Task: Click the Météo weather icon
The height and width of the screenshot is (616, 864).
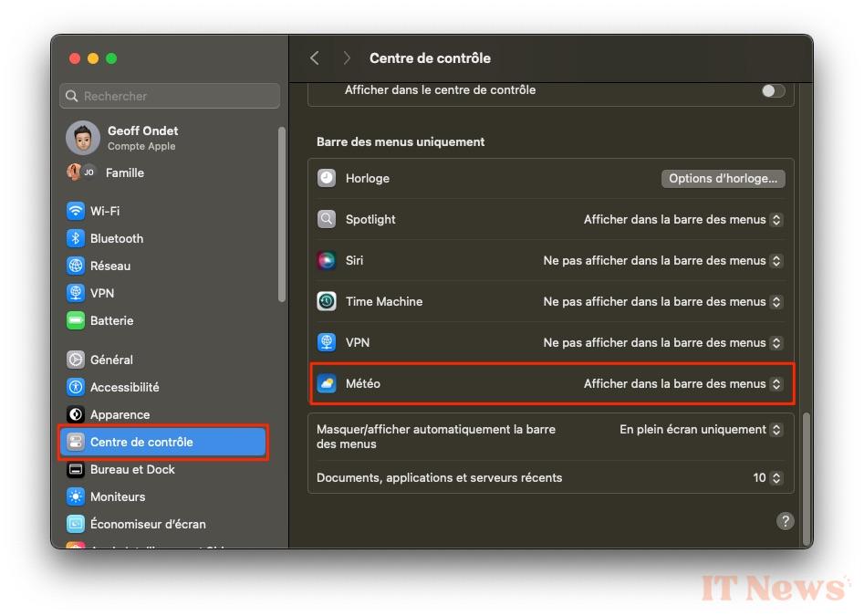Action: click(327, 384)
